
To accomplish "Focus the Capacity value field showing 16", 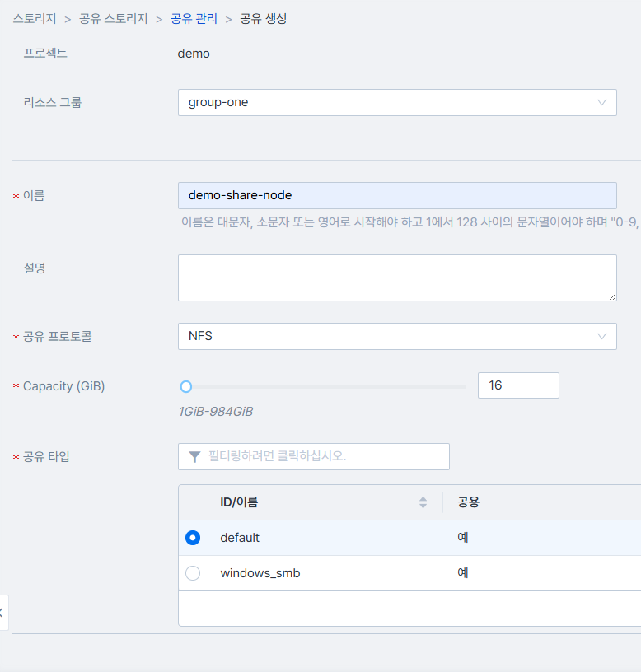I will tap(517, 385).
